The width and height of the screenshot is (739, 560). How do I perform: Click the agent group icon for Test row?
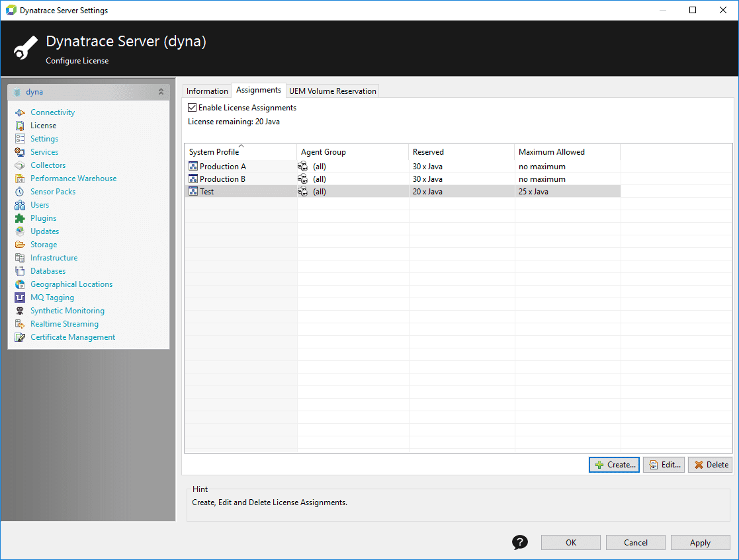click(x=302, y=192)
